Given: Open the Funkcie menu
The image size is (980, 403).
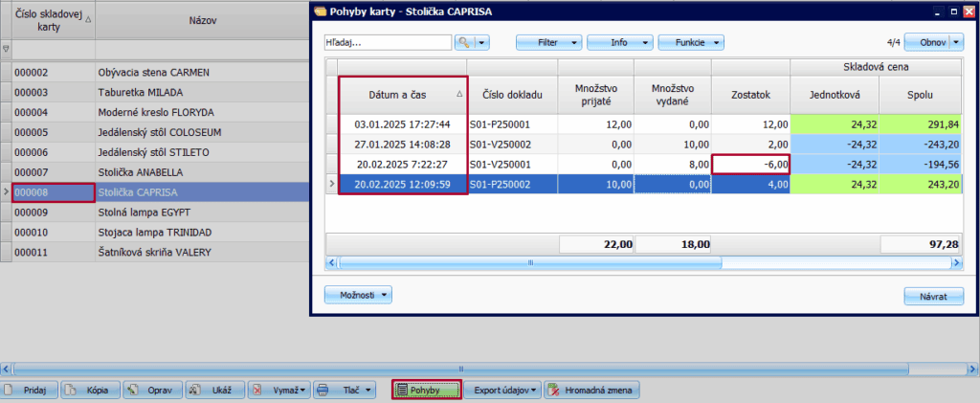Looking at the screenshot, I should [x=690, y=42].
